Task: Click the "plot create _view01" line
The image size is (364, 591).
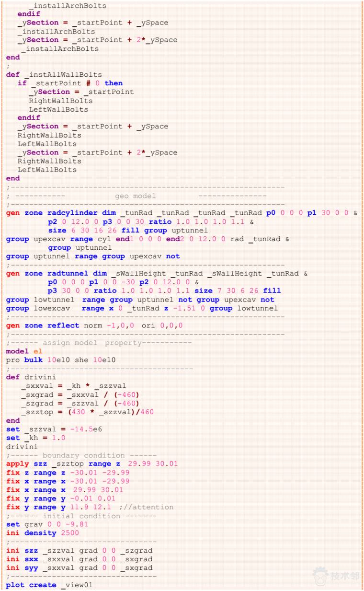Action: point(49,585)
